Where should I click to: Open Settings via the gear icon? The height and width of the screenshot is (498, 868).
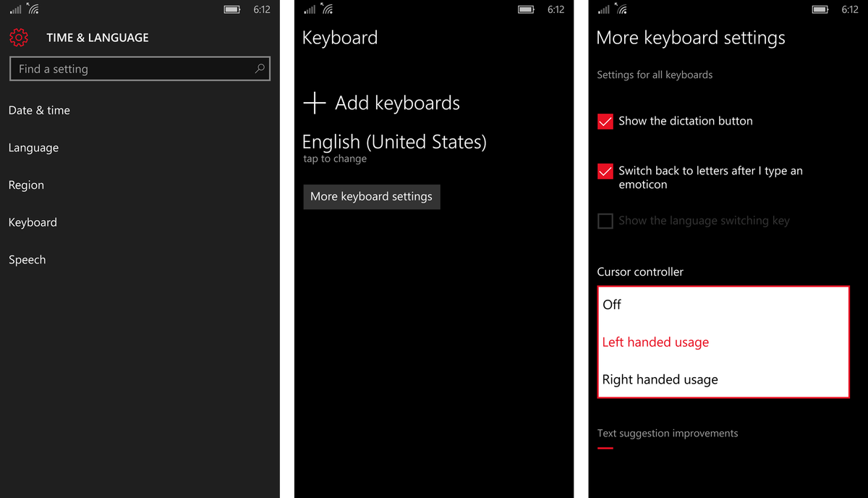(x=19, y=37)
